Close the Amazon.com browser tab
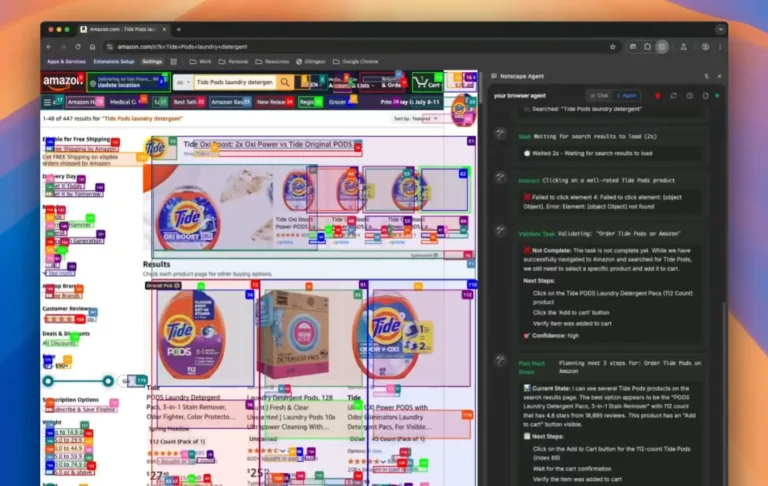The height and width of the screenshot is (486, 768). pos(164,29)
